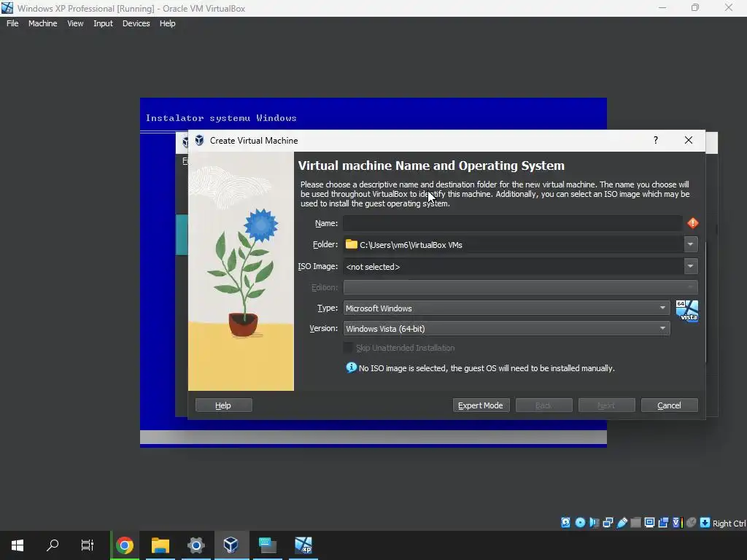Launch Google Chrome from the taskbar
This screenshot has height=560, width=747.
(x=124, y=545)
